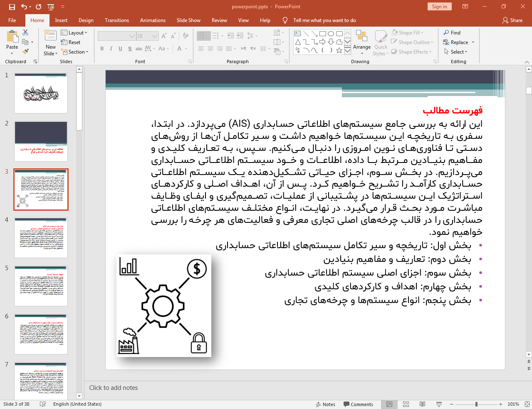Toggle the Notes pane in status bar
The image size is (532, 409).
point(326,404)
